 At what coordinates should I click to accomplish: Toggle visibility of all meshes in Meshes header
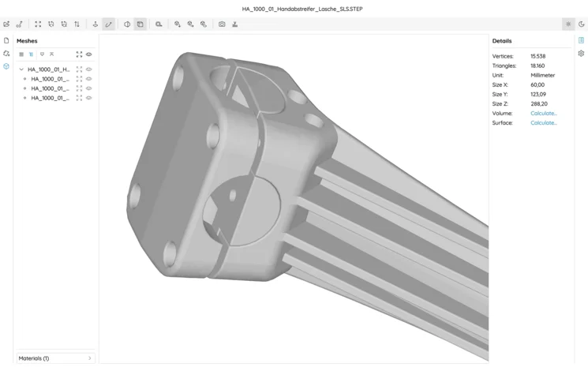pyautogui.click(x=89, y=54)
